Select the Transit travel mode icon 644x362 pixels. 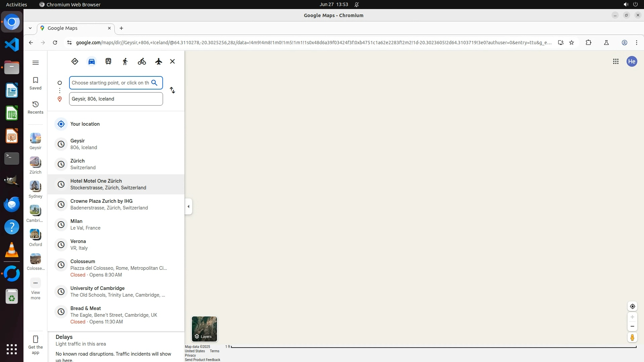pos(108,62)
